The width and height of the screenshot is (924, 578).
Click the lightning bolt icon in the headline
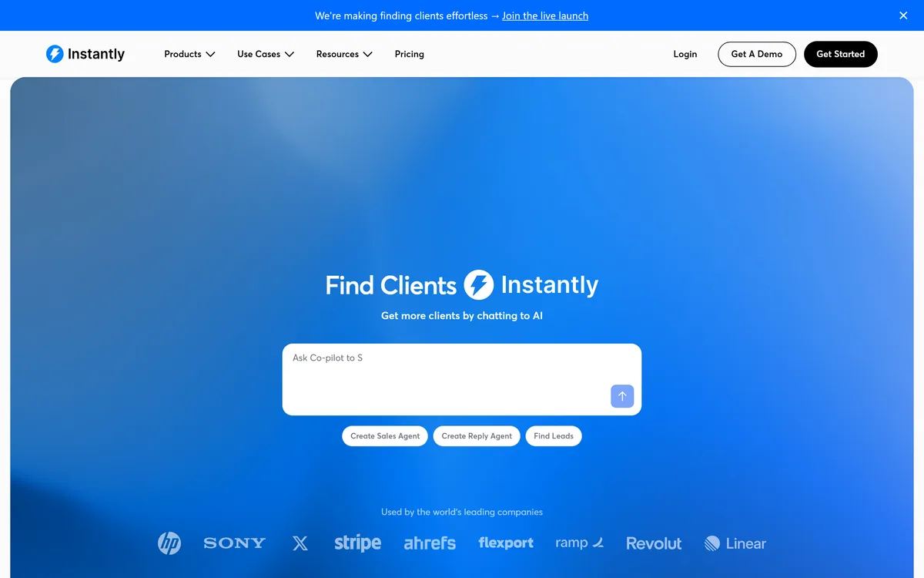[x=479, y=285]
